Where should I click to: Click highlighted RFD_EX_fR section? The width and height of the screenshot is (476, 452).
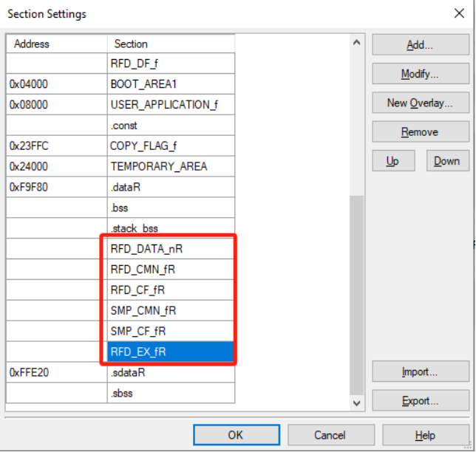point(171,352)
